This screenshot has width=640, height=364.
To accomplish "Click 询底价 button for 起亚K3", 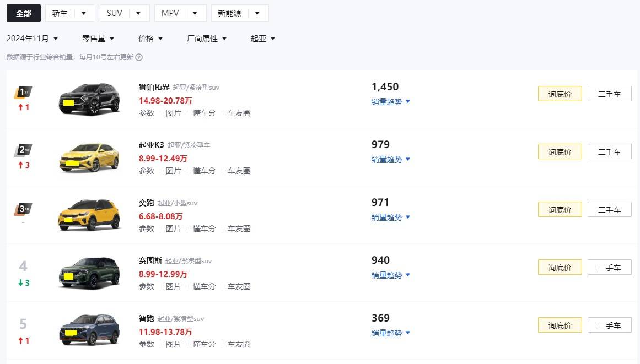I will pyautogui.click(x=560, y=151).
